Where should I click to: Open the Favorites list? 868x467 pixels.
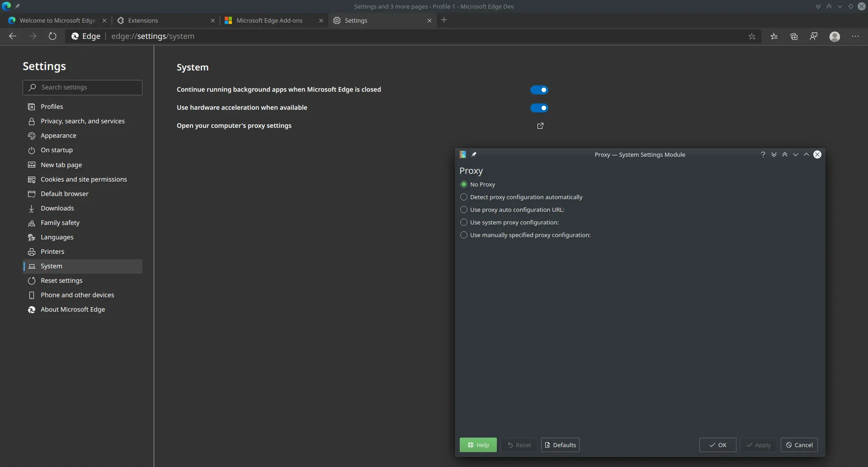tap(774, 36)
